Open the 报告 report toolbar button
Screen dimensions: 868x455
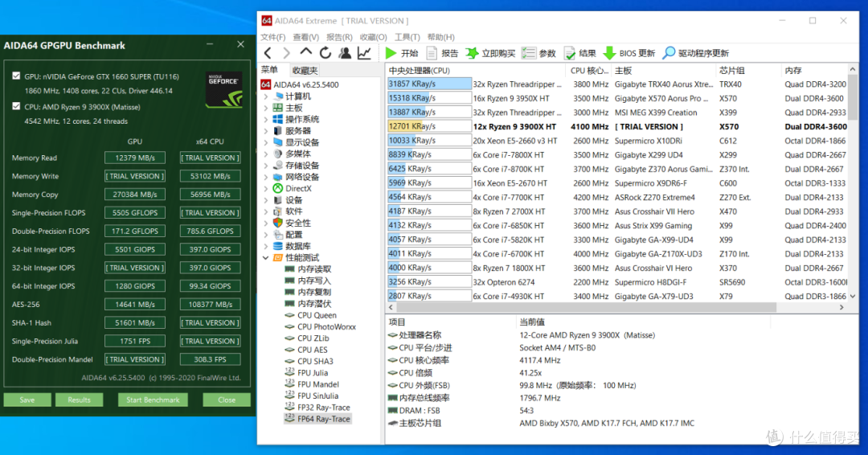[x=442, y=53]
